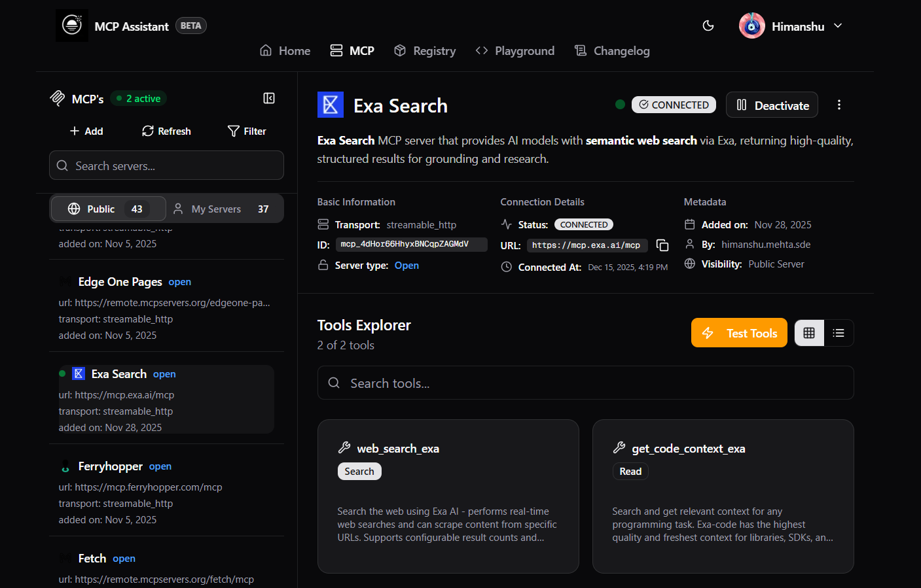Viewport: 921px width, 588px height.
Task: Select the My Servers tab
Action: pos(225,209)
